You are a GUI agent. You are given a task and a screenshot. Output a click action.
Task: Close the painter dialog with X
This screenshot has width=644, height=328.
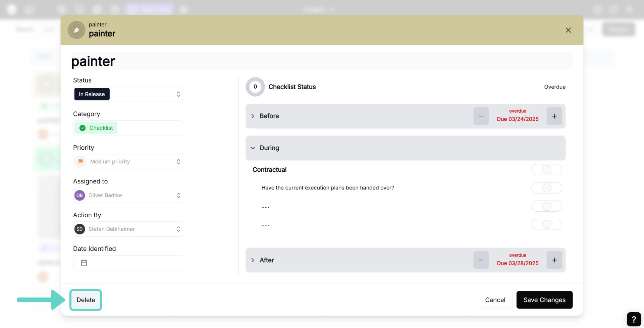pos(568,30)
